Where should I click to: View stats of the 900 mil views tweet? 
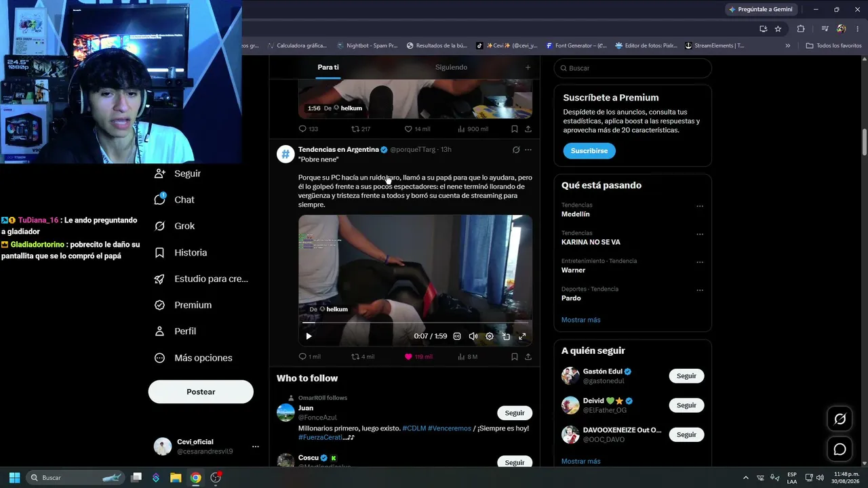[x=473, y=129]
